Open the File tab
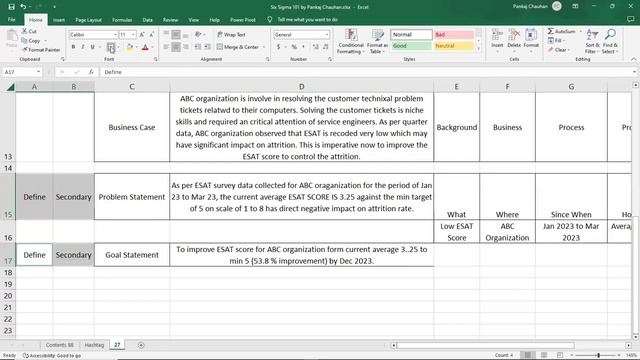Image resolution: width=640 pixels, height=360 pixels. click(11, 20)
